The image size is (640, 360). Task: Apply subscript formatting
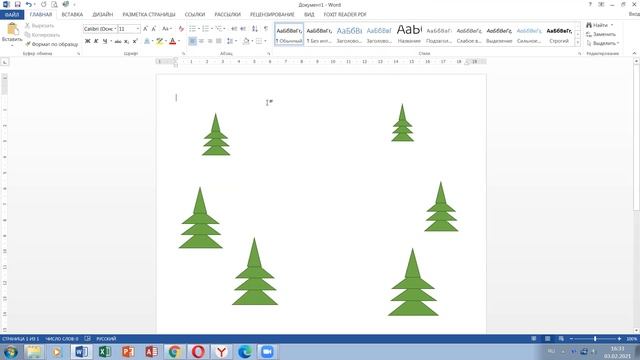pyautogui.click(x=127, y=41)
